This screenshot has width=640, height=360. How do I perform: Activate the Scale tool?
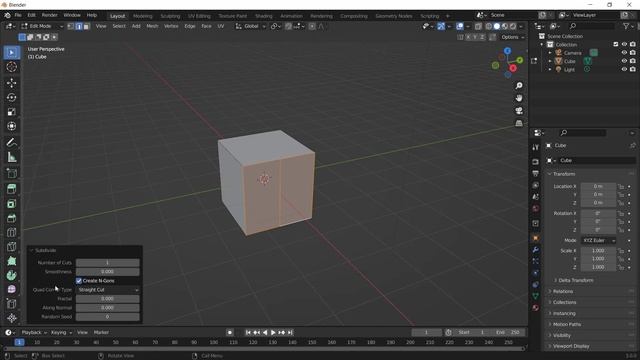pos(11,111)
